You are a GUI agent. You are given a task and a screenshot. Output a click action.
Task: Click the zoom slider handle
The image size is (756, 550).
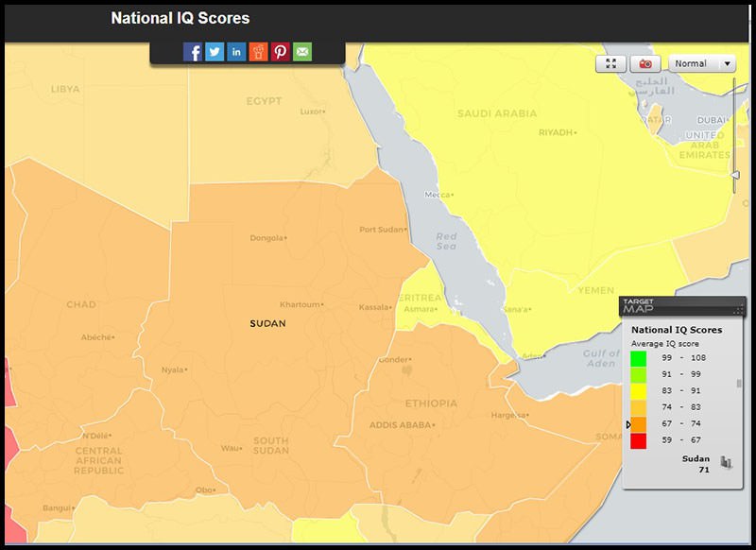pyautogui.click(x=735, y=175)
